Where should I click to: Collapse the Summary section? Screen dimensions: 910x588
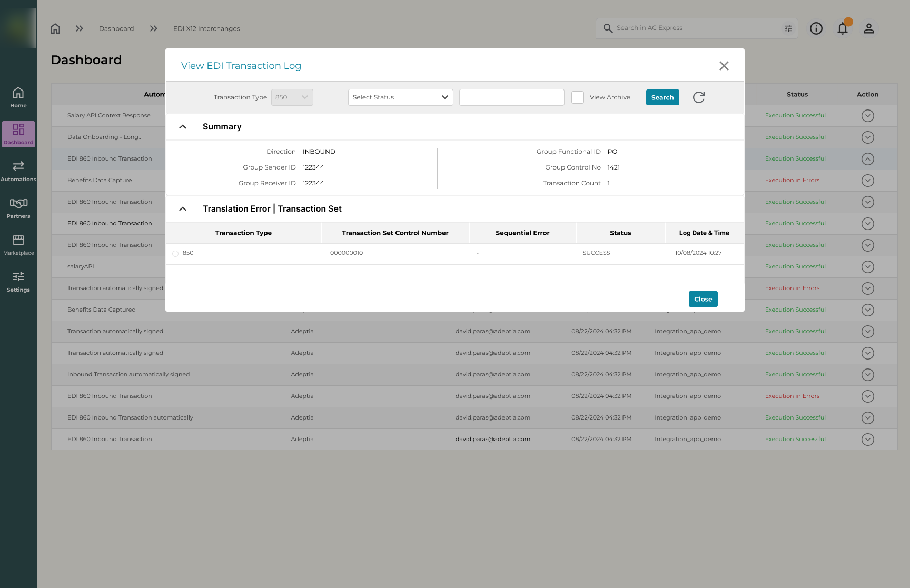pyautogui.click(x=183, y=127)
